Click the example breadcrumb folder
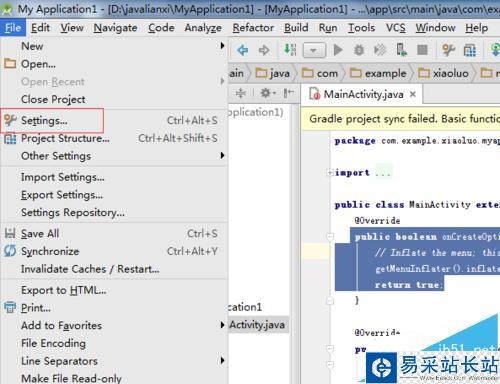The height and width of the screenshot is (384, 500). (x=378, y=73)
